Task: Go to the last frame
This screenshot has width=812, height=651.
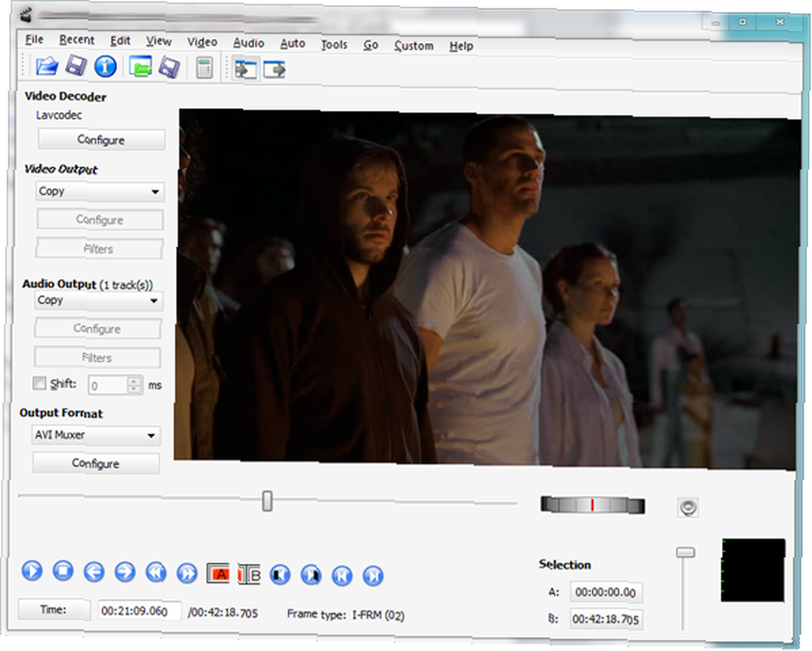Action: click(374, 576)
